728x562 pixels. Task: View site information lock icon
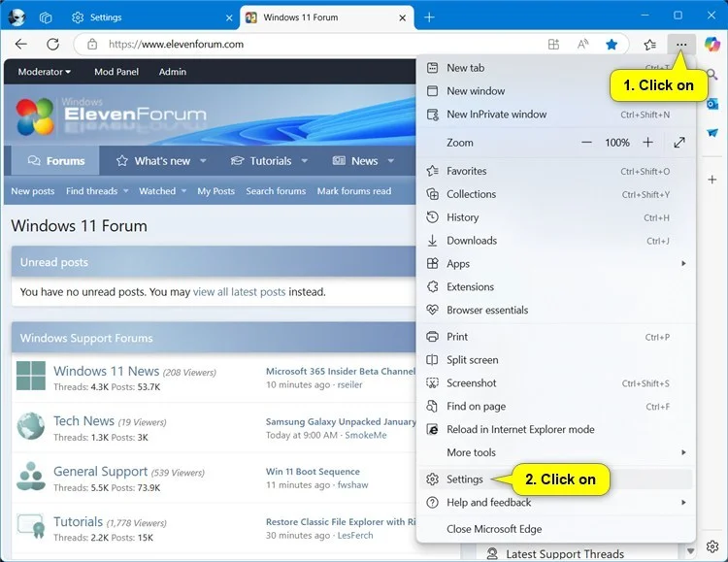92,45
